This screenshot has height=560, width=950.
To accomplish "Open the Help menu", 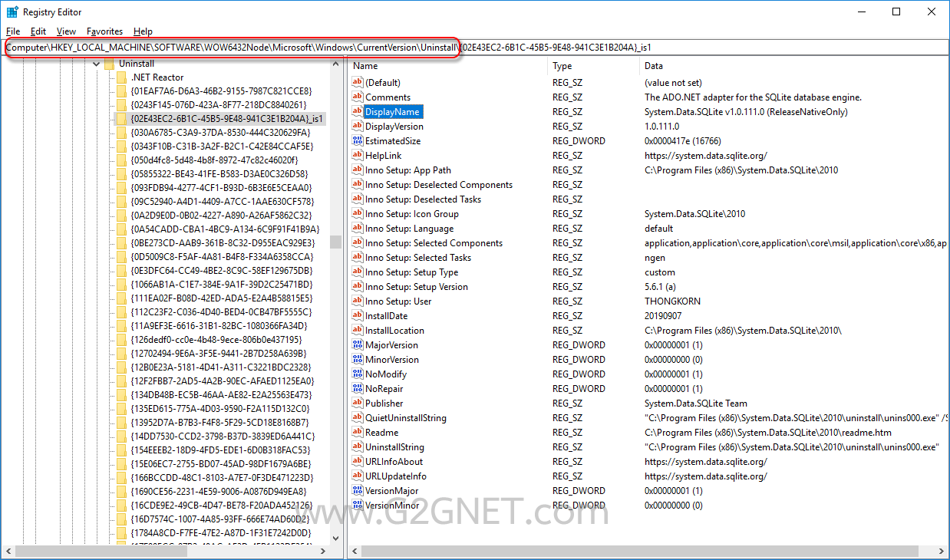I will (143, 31).
